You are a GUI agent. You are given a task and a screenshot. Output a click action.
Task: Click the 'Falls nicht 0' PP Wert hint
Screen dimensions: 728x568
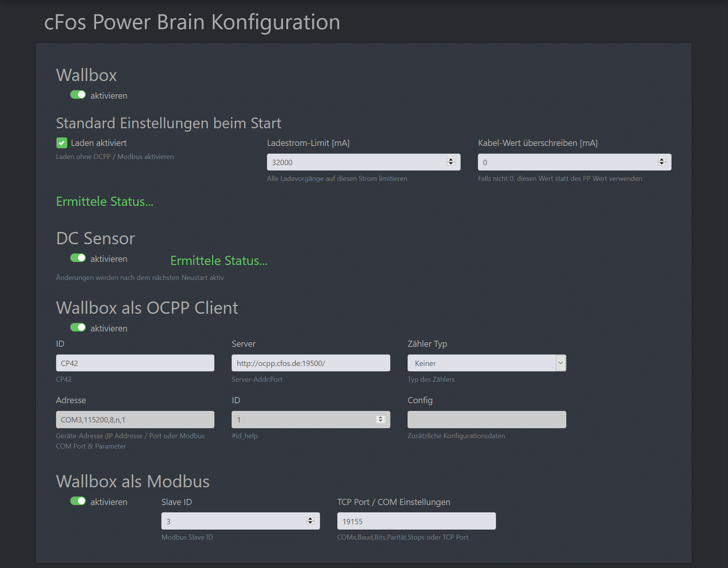coord(560,179)
